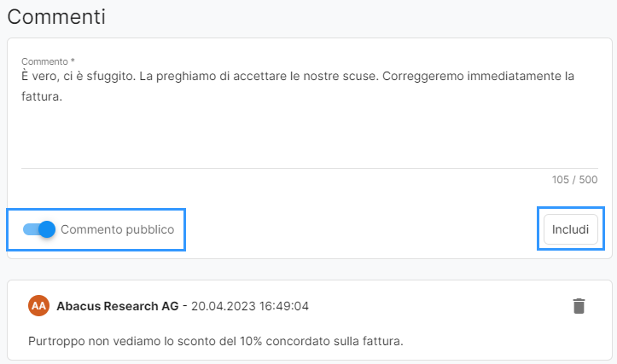Viewport: 617px width, 364px height.
Task: Click the timestamp 20.04.2023 16:49:04
Action: (250, 306)
